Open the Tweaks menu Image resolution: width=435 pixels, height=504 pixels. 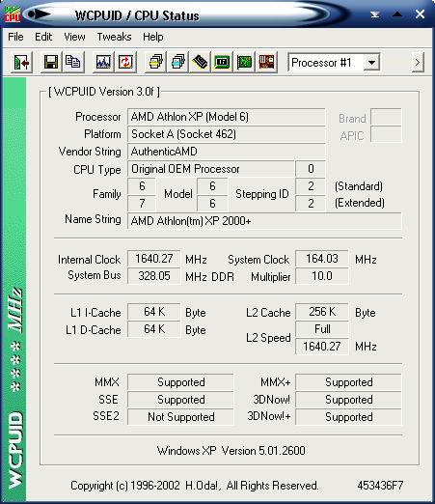coord(114,37)
